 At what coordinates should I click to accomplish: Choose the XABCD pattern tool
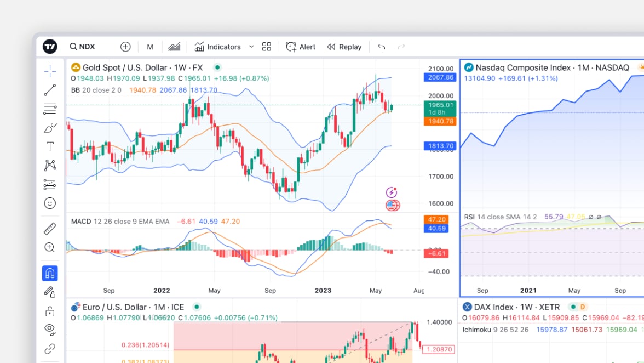[x=50, y=165]
